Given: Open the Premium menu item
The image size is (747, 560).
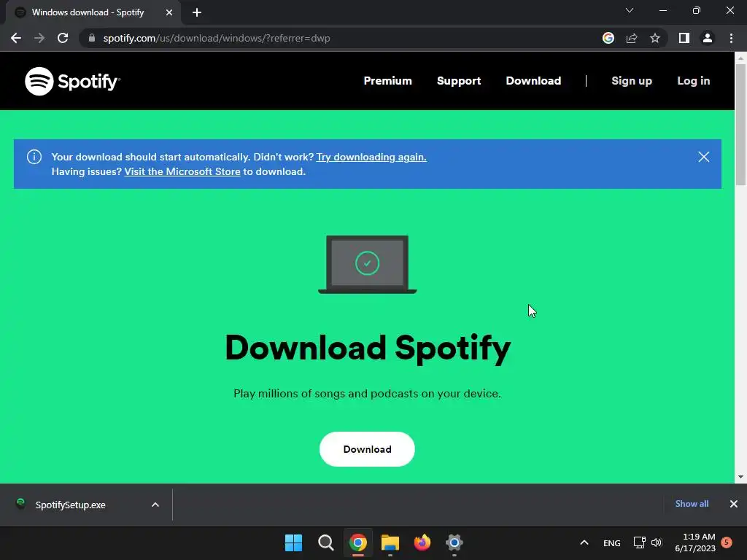Looking at the screenshot, I should pos(388,81).
